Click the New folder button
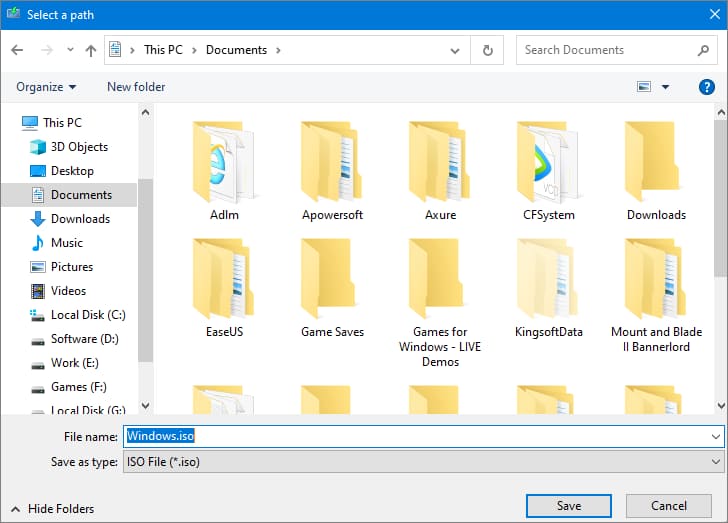Viewport: 728px width, 523px height. 136,87
